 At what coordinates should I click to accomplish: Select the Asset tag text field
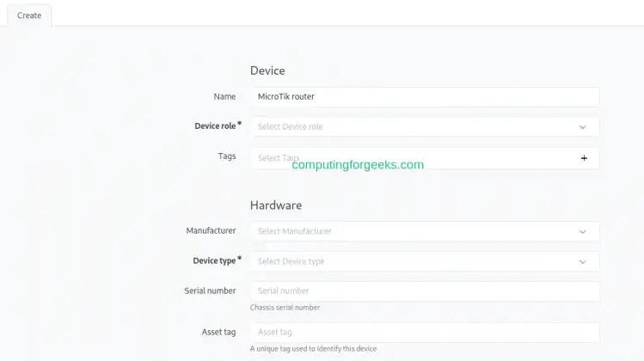click(x=425, y=333)
